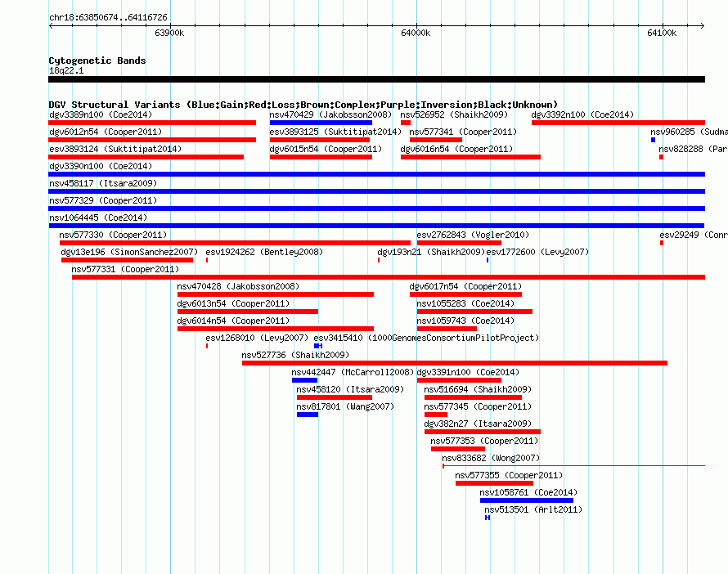Click the 64100k ruler tick label
Image resolution: width=728 pixels, height=574 pixels.
pos(662,33)
